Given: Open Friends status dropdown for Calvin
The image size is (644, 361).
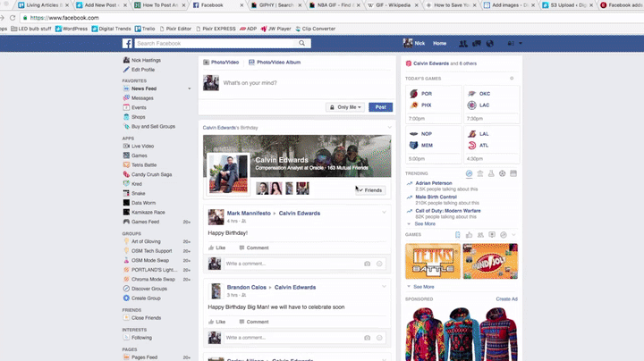Looking at the screenshot, I should coord(370,190).
